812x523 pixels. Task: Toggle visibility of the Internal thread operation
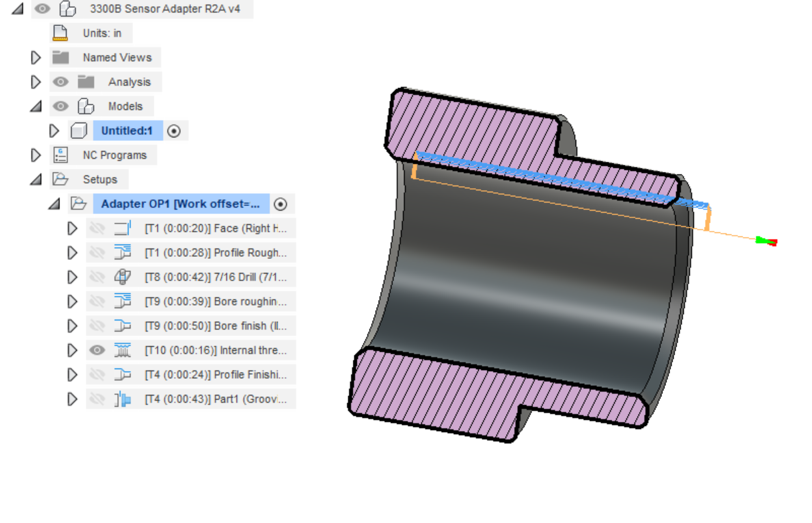(97, 350)
